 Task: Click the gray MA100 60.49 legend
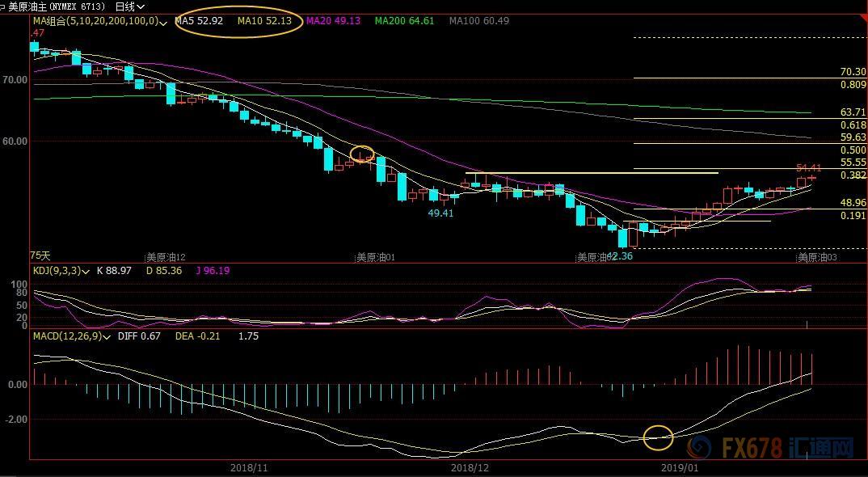click(x=478, y=21)
